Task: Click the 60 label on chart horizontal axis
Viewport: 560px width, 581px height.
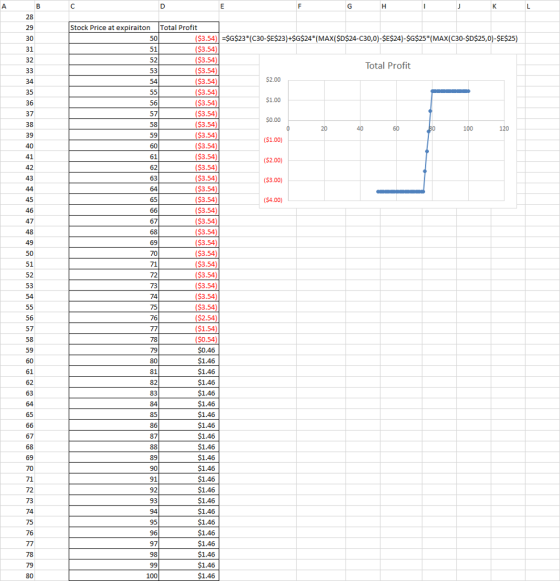Action: click(x=396, y=129)
